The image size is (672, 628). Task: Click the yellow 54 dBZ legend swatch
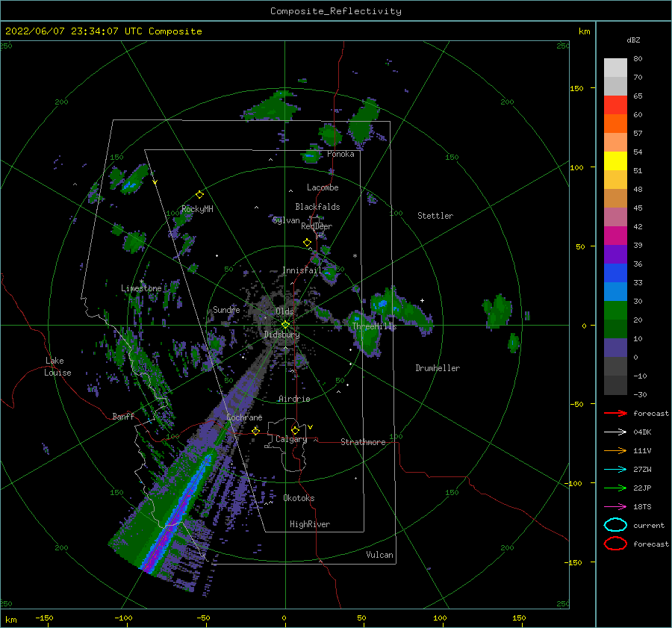tap(615, 161)
